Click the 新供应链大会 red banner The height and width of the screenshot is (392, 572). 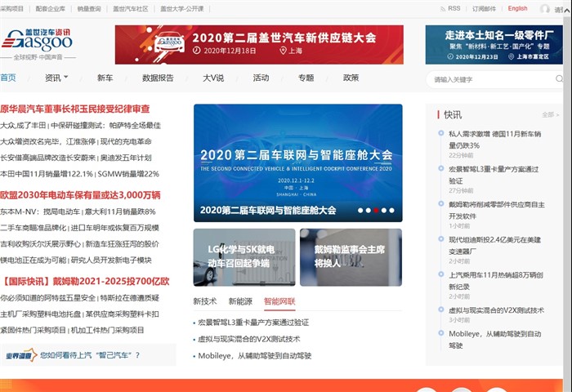click(259, 44)
